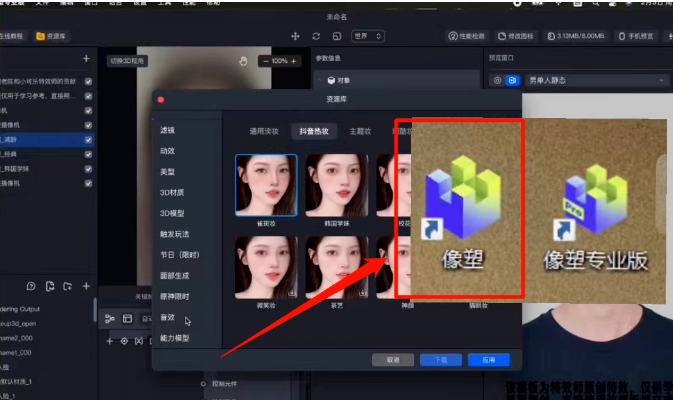The height and width of the screenshot is (400, 673).
Task: Select the 3D模型 category
Action: pos(172,213)
